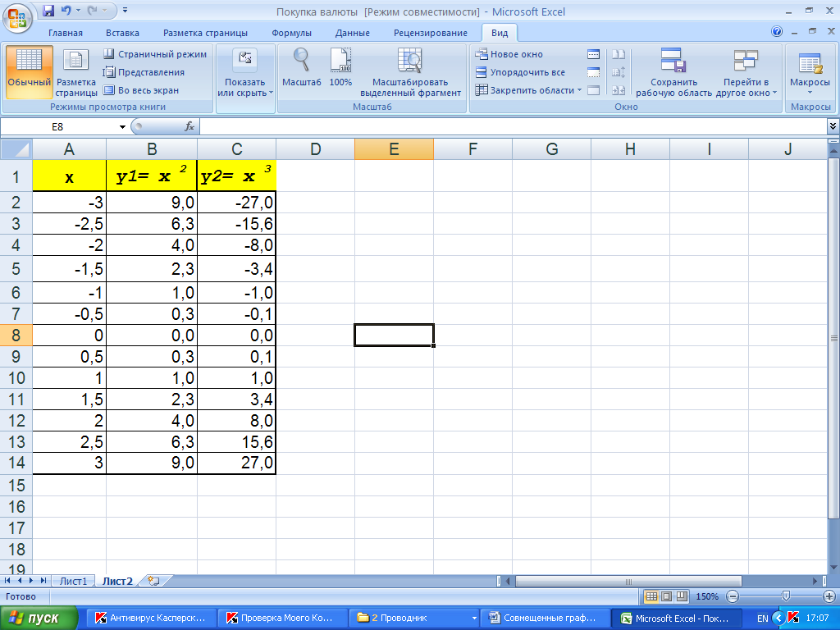The width and height of the screenshot is (840, 630).
Task: Open the Office button menu
Action: click(18, 18)
